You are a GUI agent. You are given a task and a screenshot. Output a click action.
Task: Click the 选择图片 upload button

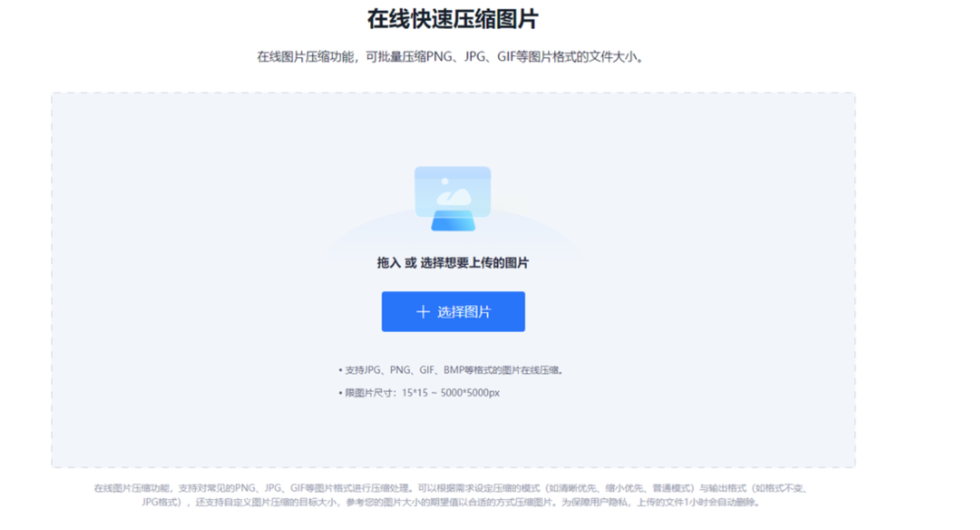point(453,311)
